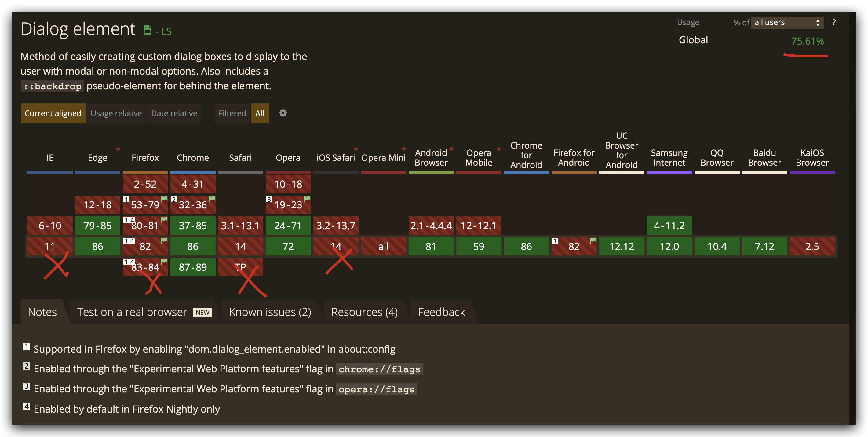
Task: Switch to the 'Known issues (2)' tab
Action: [270, 312]
